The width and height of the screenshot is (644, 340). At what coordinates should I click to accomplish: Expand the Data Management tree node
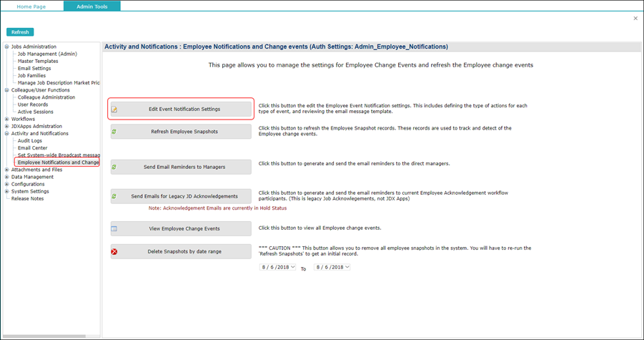[6, 177]
